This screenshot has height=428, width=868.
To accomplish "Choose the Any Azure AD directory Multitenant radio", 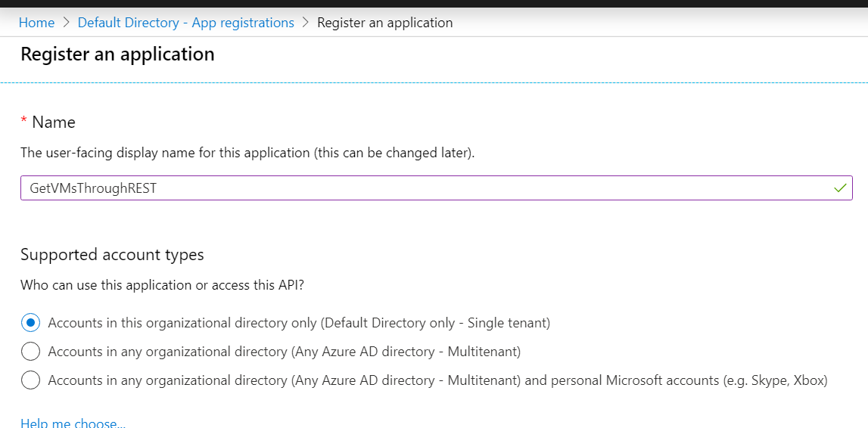I will [x=30, y=351].
